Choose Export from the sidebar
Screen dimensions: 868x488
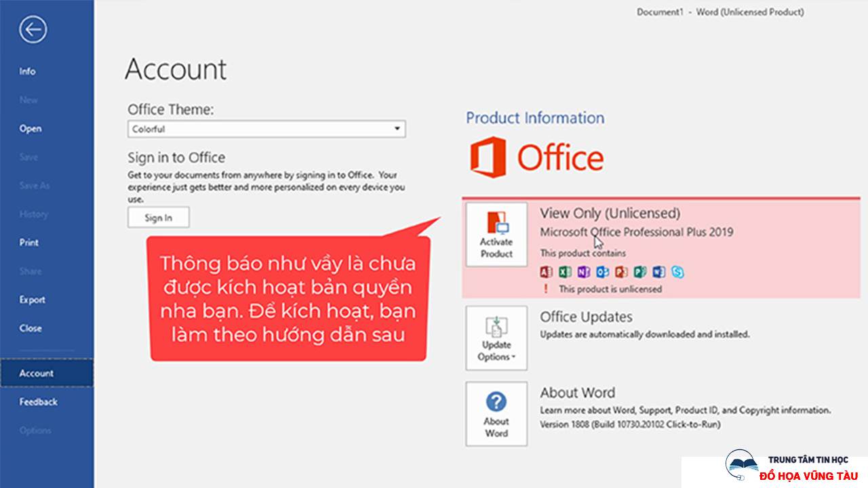pos(32,300)
